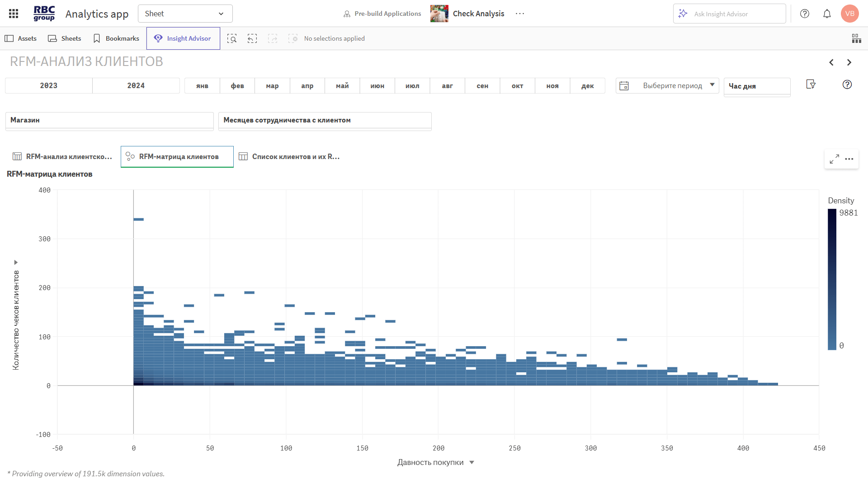The width and height of the screenshot is (868, 488).
Task: Go to next sheet arrow
Action: pos(849,62)
